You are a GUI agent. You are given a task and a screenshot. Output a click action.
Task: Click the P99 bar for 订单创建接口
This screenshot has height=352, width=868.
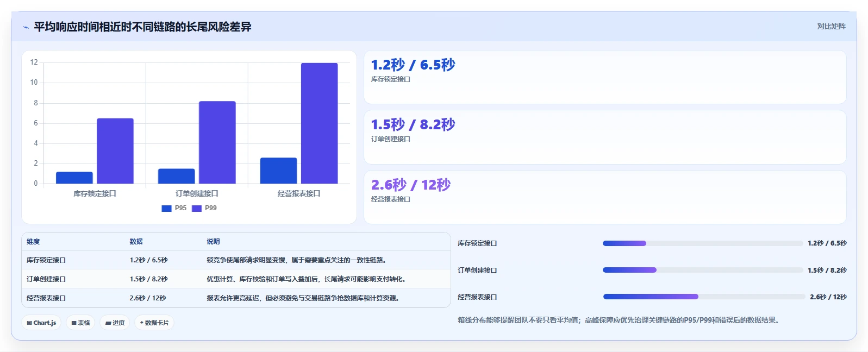217,142
